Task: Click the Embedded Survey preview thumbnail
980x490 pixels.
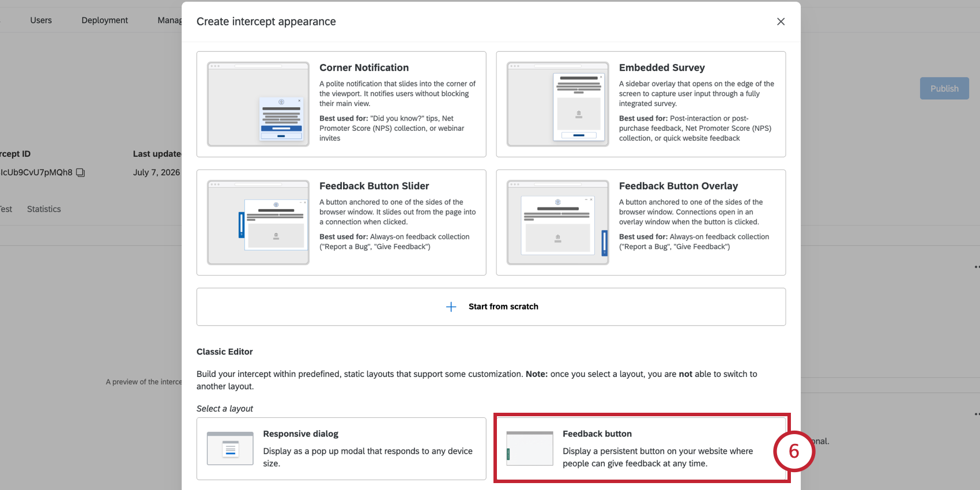Action: pos(557,104)
